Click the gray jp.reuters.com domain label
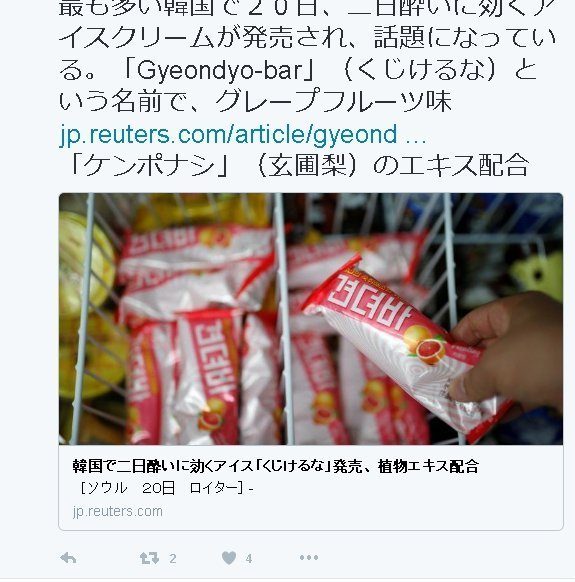The height and width of the screenshot is (582, 575). coord(118,511)
